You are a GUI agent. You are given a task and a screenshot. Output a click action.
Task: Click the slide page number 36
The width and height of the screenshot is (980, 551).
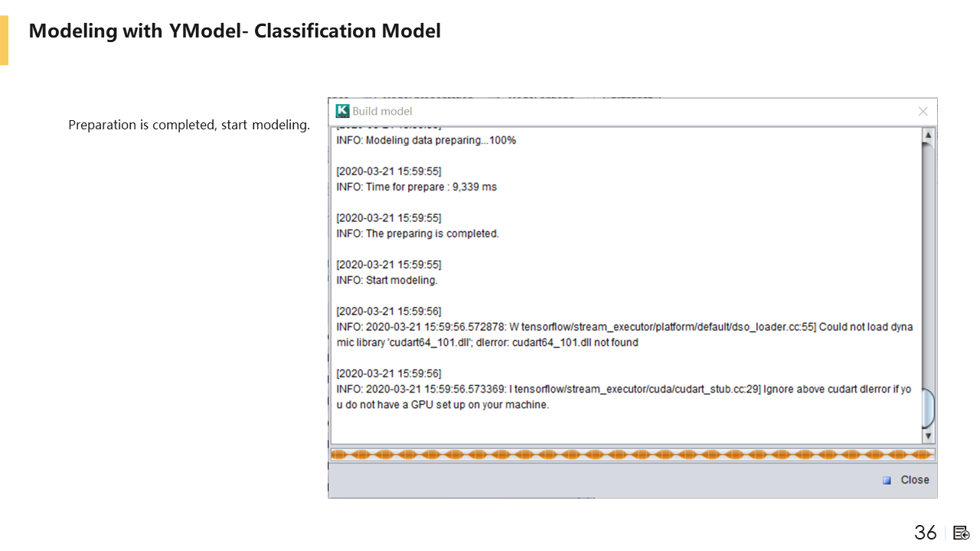(926, 533)
